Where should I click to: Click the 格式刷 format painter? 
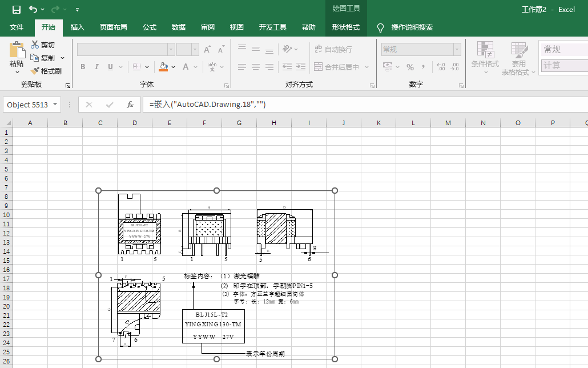click(46, 71)
